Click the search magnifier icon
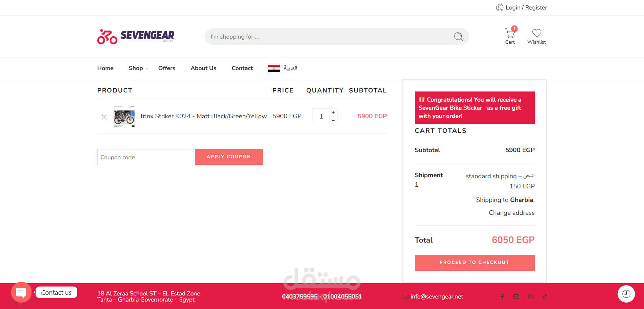Screen dimensions: 644x309 coord(458,37)
